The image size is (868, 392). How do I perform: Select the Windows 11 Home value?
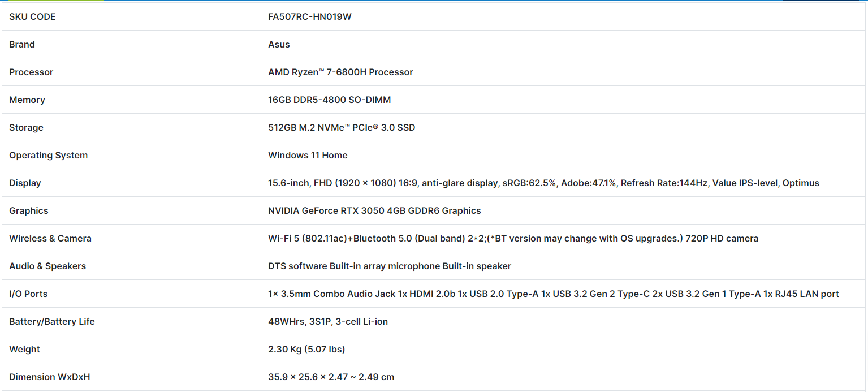(x=308, y=156)
